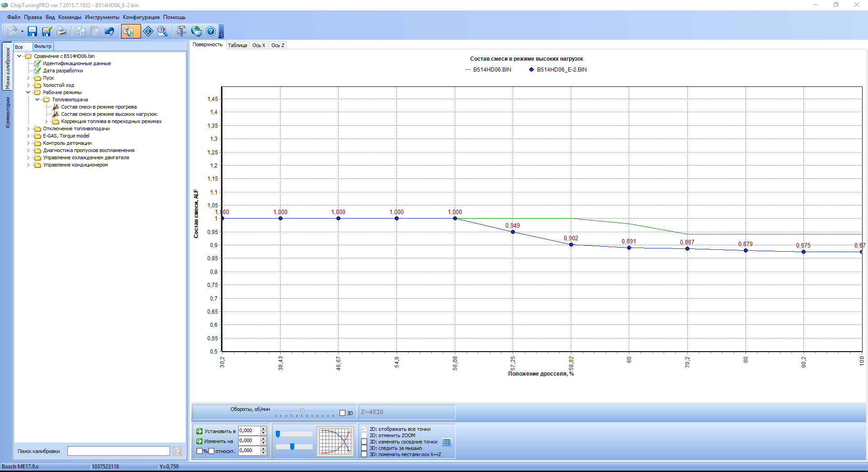
Task: Open the hammer and wrench tools icon
Action: tap(182, 31)
